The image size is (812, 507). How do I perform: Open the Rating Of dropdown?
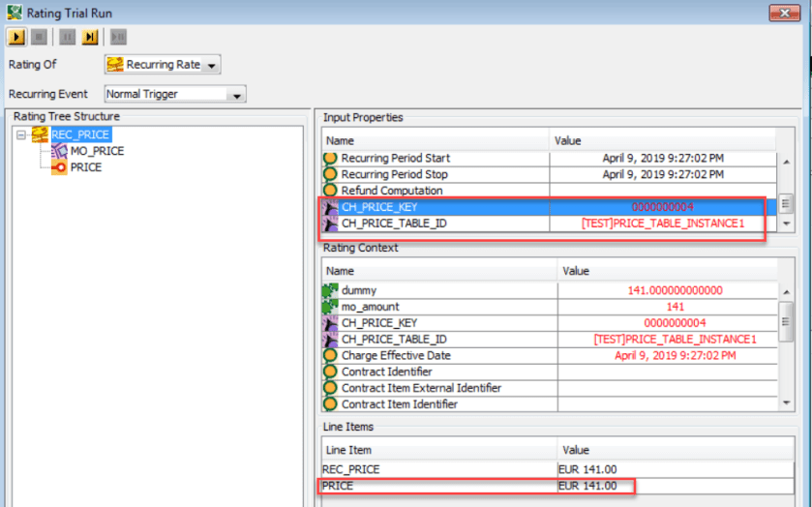[212, 65]
